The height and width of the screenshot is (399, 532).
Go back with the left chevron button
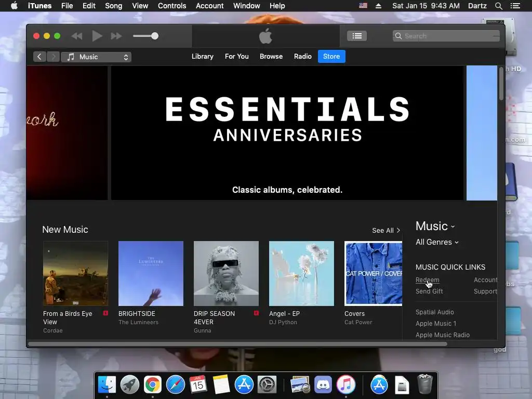39,57
